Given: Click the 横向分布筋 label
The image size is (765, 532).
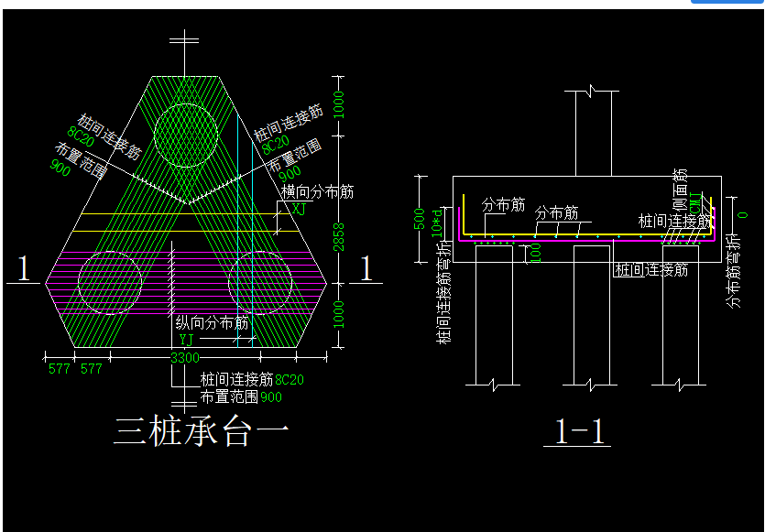Looking at the screenshot, I should point(318,191).
